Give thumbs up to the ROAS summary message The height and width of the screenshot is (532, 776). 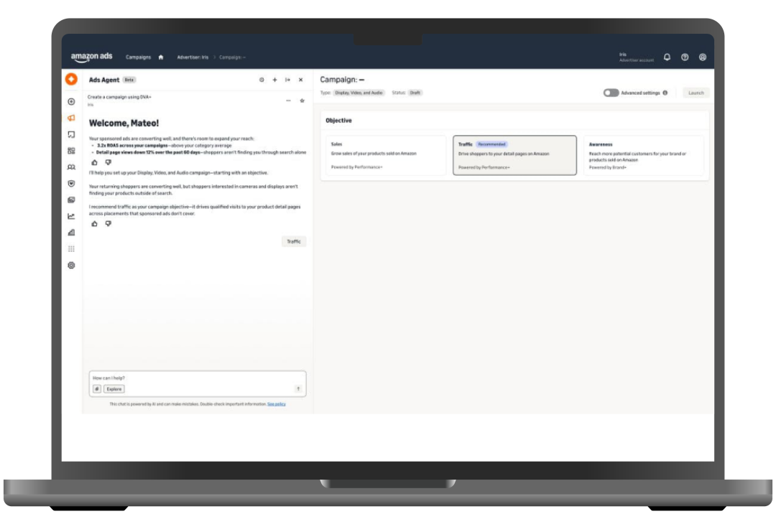coord(95,162)
